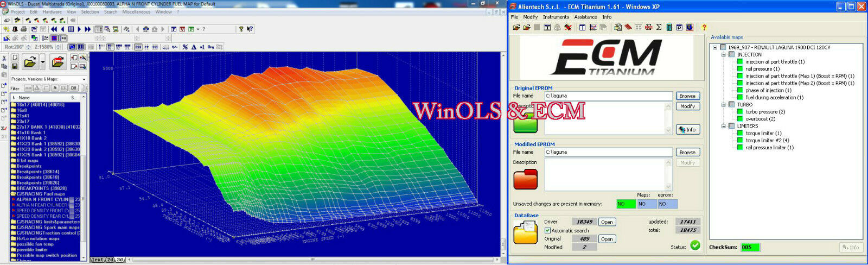Viewport: 868px width, 265px height.
Task: Click the sigma checksum icon in ECM toolbar
Action: (x=659, y=27)
